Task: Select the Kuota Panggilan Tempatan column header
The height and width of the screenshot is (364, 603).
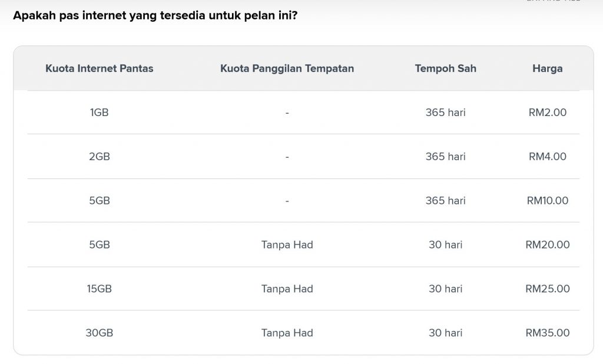Action: (287, 68)
